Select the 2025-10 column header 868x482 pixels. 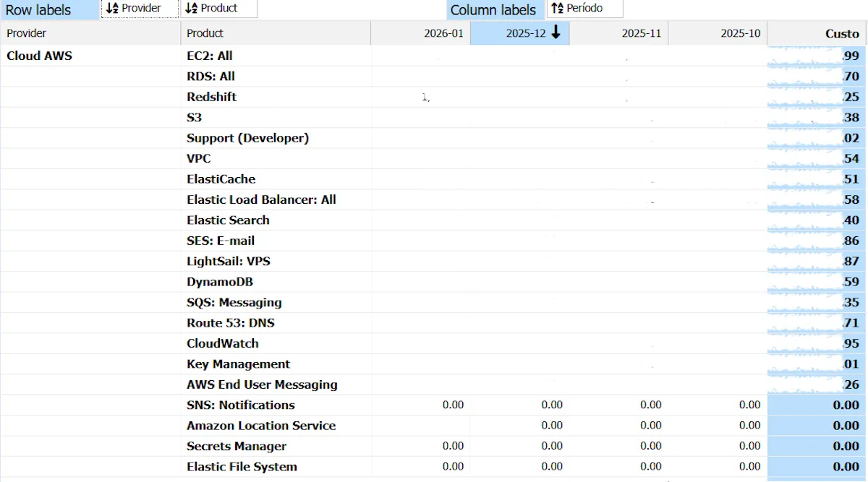(x=718, y=33)
